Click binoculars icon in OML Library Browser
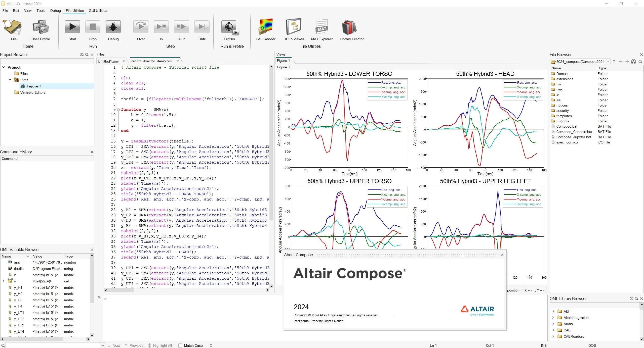 [x=631, y=299]
